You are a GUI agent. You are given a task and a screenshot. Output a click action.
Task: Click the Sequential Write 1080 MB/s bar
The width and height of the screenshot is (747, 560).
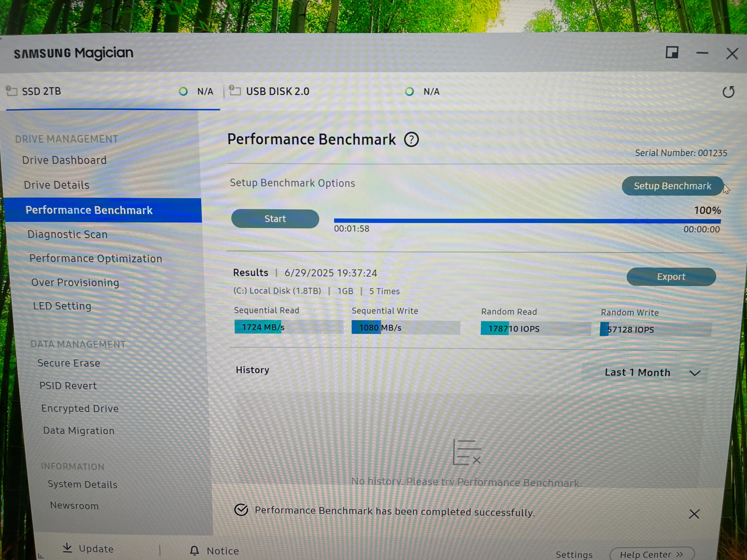pos(406,327)
